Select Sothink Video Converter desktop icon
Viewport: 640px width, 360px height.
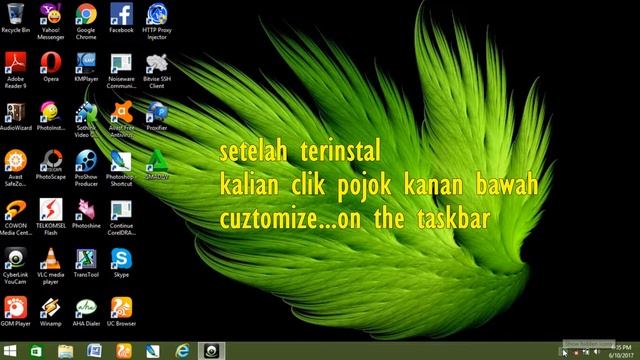(86, 120)
